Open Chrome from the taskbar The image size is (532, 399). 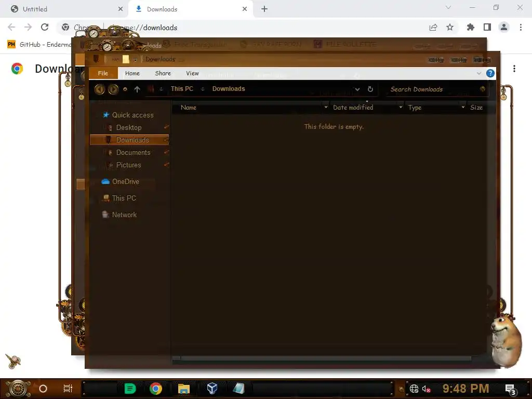[x=156, y=389]
